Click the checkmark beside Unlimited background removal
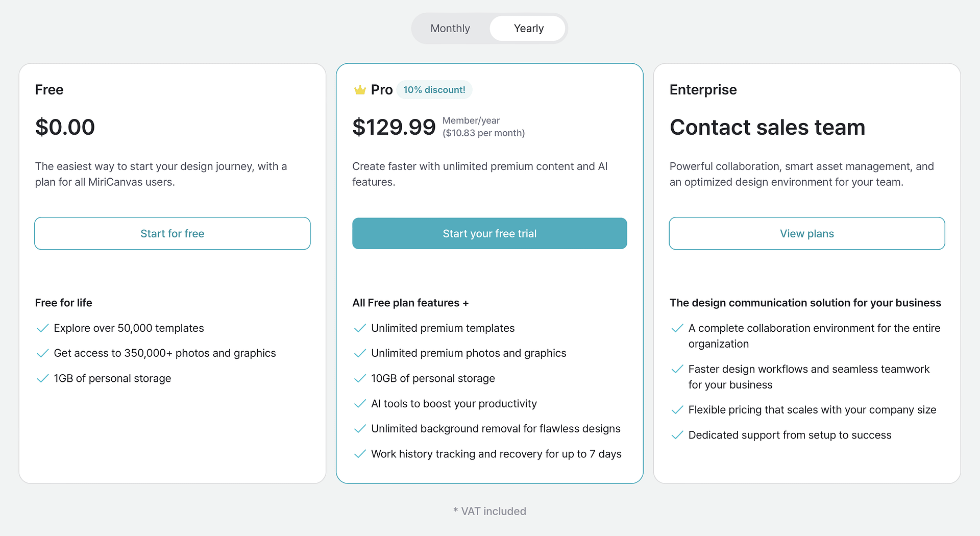The height and width of the screenshot is (536, 980). coord(360,428)
